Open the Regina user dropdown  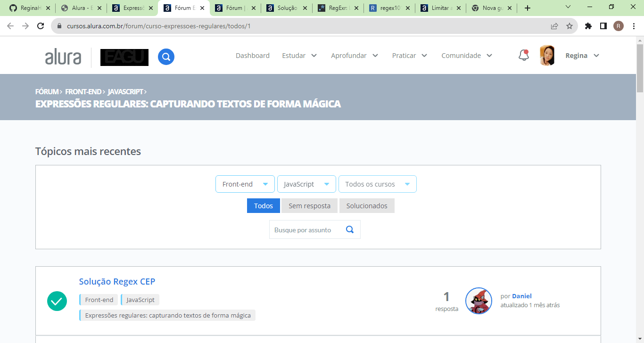pyautogui.click(x=582, y=56)
